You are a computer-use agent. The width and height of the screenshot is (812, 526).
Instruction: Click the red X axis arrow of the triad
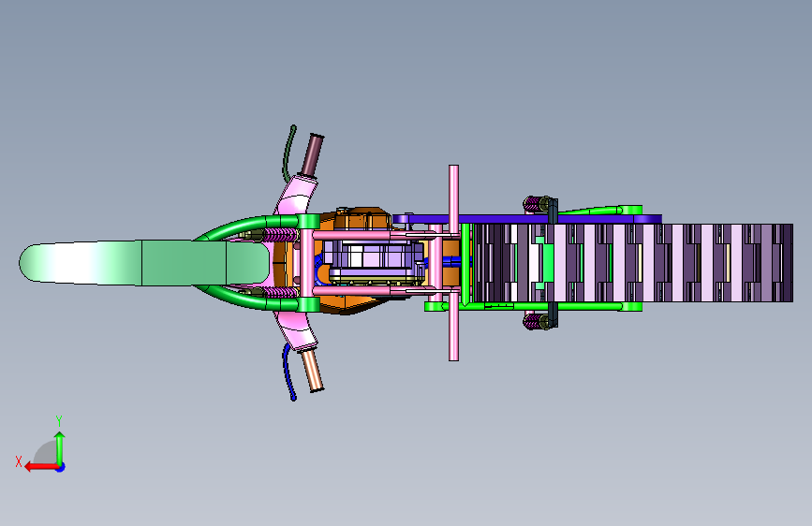(41, 467)
